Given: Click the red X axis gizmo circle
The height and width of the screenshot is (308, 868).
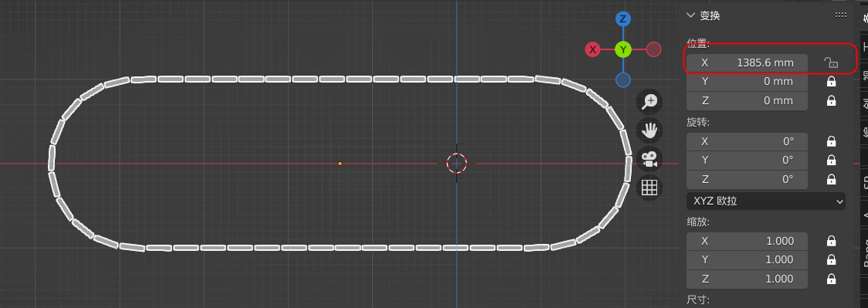Looking at the screenshot, I should [593, 49].
